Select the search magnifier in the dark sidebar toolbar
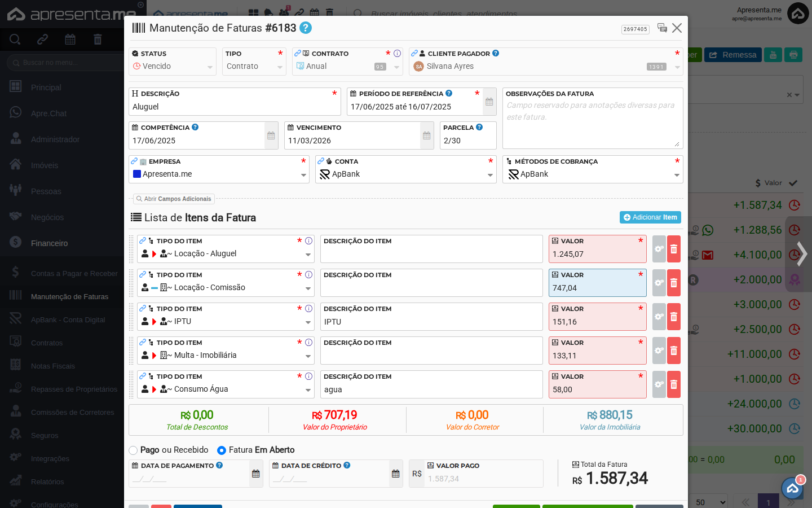This screenshot has height=508, width=812. tap(15, 39)
